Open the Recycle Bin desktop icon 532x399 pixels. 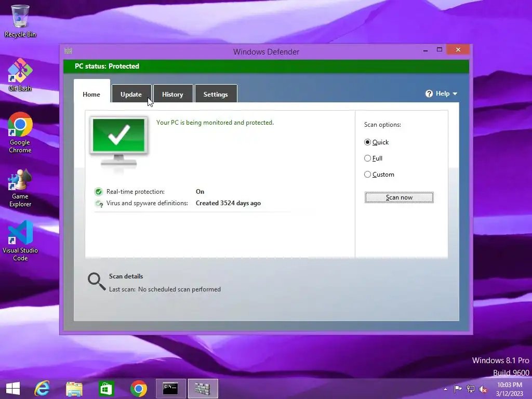click(x=20, y=21)
